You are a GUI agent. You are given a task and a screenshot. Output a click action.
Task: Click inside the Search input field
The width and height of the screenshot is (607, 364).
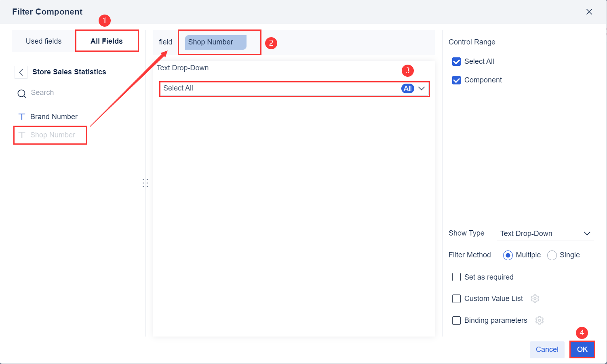57,93
